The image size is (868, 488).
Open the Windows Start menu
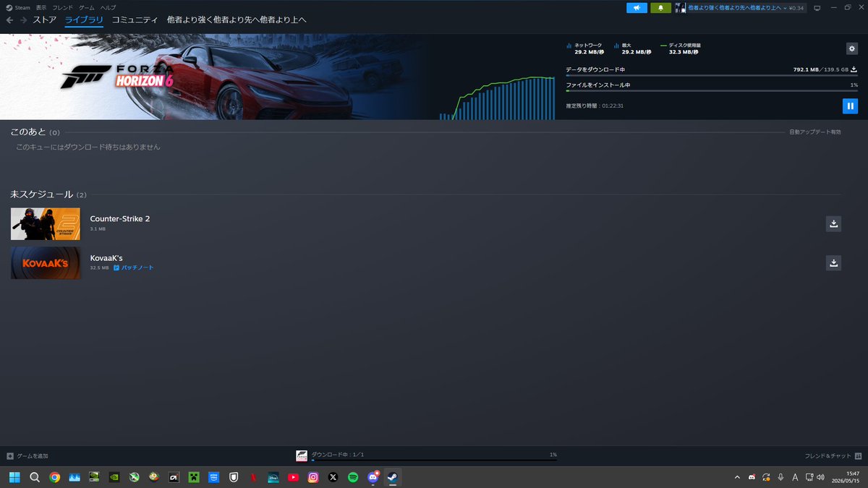pyautogui.click(x=14, y=477)
